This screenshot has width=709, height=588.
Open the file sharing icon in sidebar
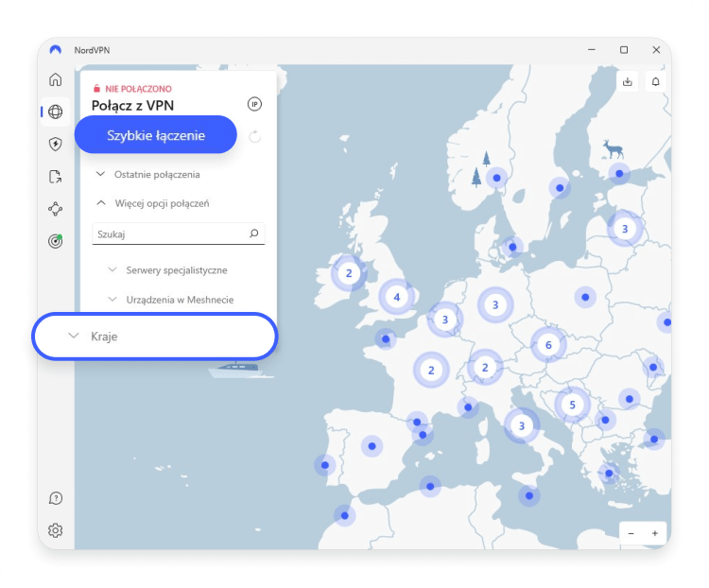pos(55,177)
